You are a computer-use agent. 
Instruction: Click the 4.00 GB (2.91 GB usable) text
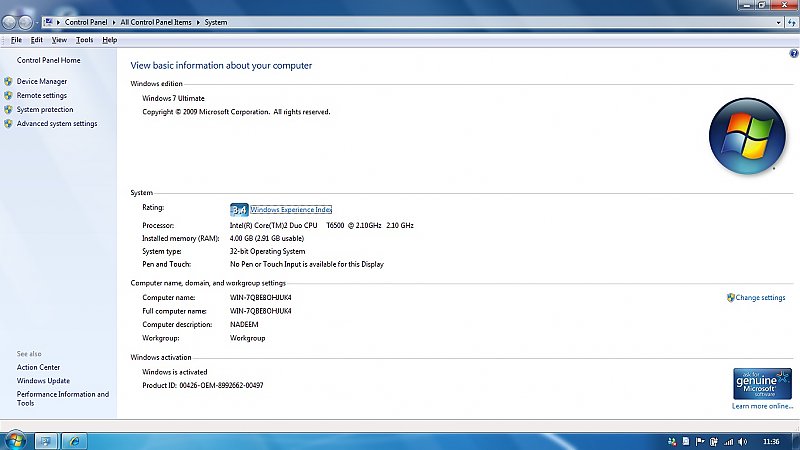[267, 238]
